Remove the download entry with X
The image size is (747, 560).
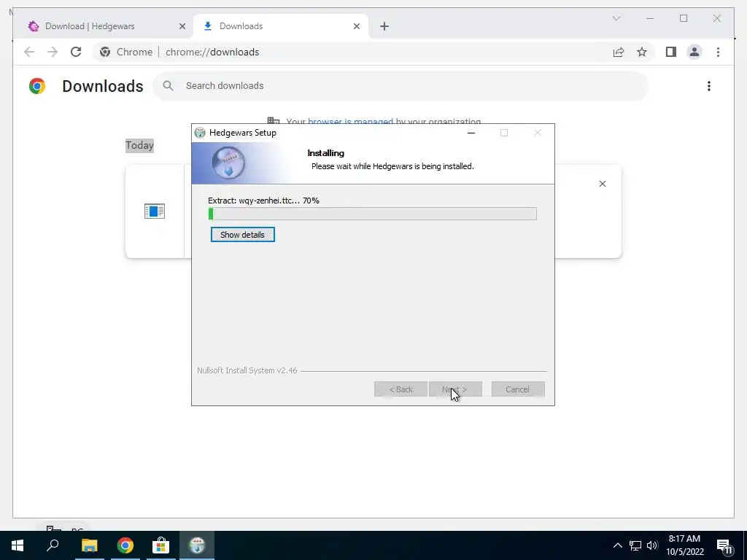[x=602, y=184]
